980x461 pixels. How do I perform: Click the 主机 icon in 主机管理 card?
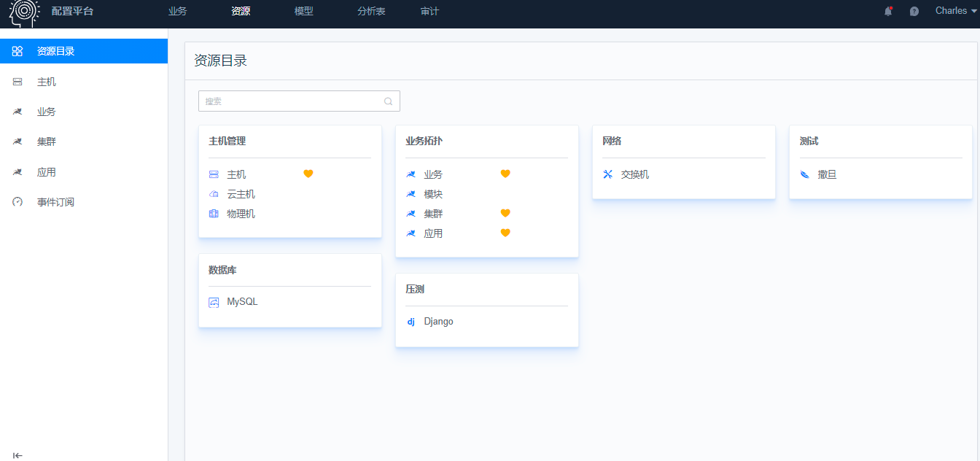[214, 174]
